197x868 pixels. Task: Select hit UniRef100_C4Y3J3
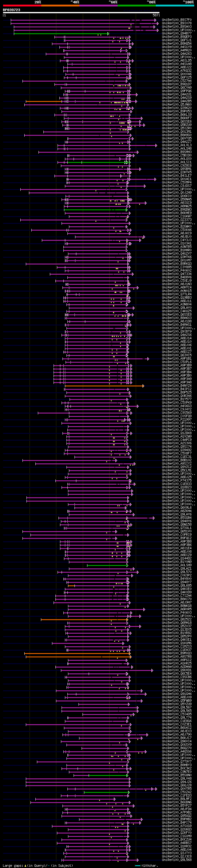tap(177, 240)
